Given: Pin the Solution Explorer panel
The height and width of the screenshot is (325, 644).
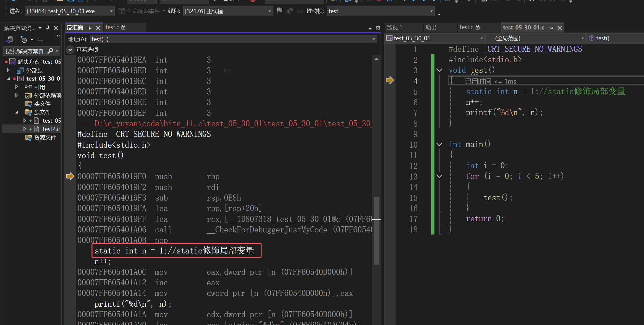Looking at the screenshot, I should [x=48, y=28].
